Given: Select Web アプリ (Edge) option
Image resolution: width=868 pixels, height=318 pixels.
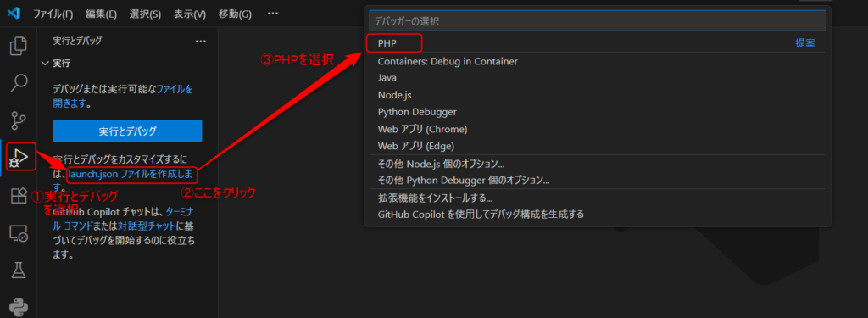Looking at the screenshot, I should [598, 146].
